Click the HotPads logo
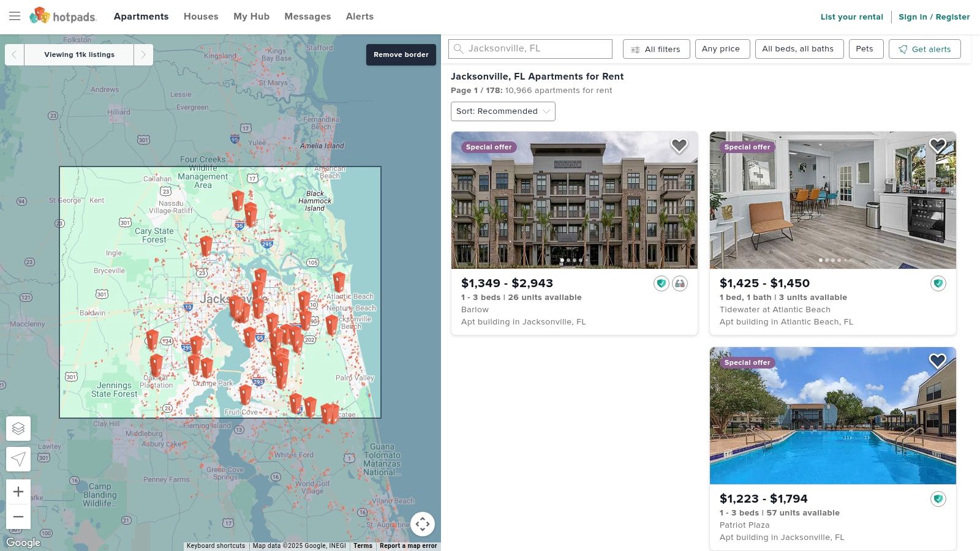The width and height of the screenshot is (980, 551). 63,16
